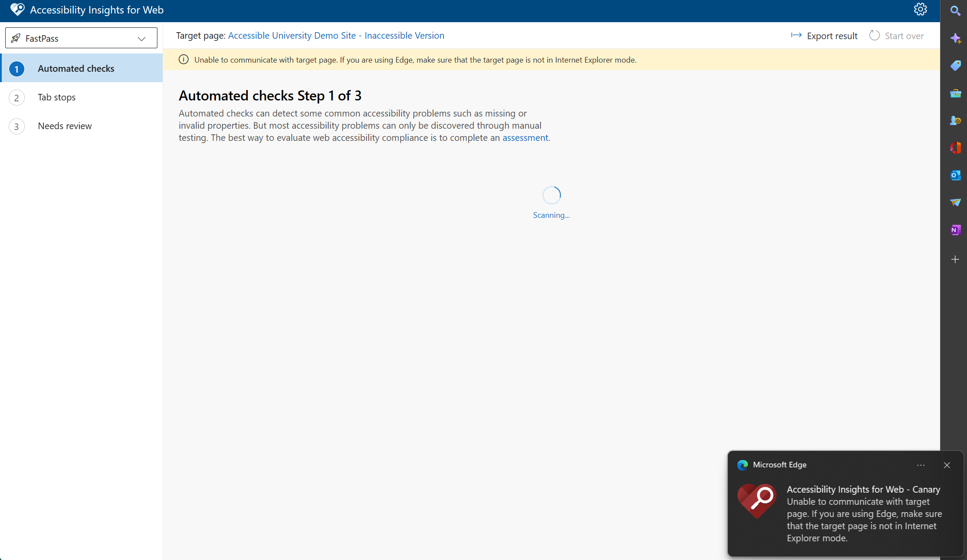Open the OneNote sidebar icon

[x=955, y=230]
